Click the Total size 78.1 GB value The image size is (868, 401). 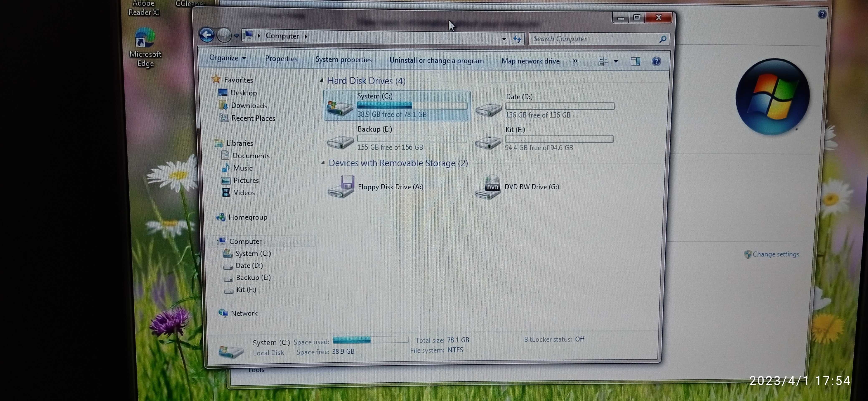[x=458, y=340]
